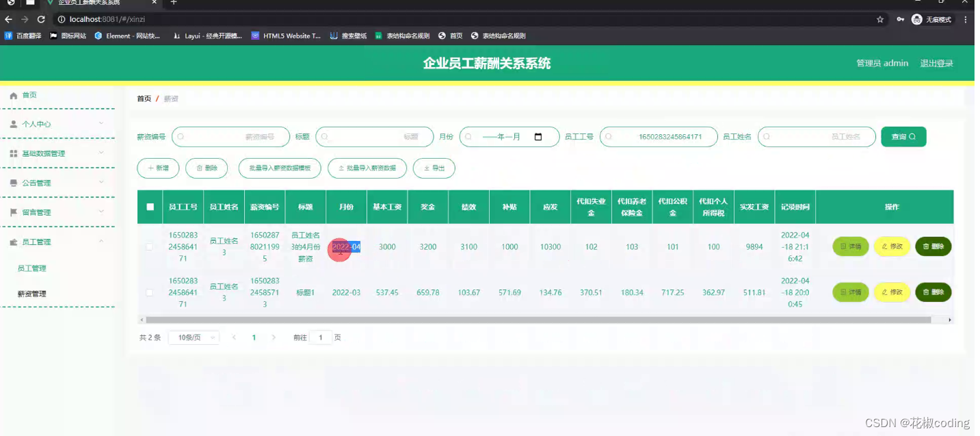The width and height of the screenshot is (980, 436).
Task: Open the Layui bookmark
Action: (x=208, y=36)
